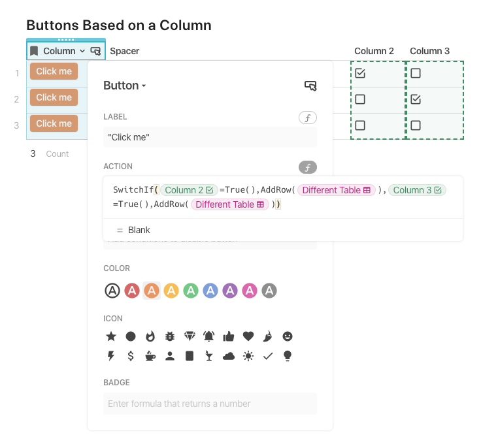Choose the green button color swatch

191,291
